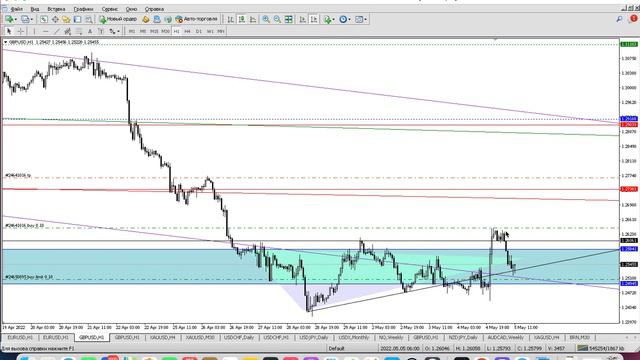640x360 pixels.
Task: Switch timeframe to M1
Action: (131, 31)
